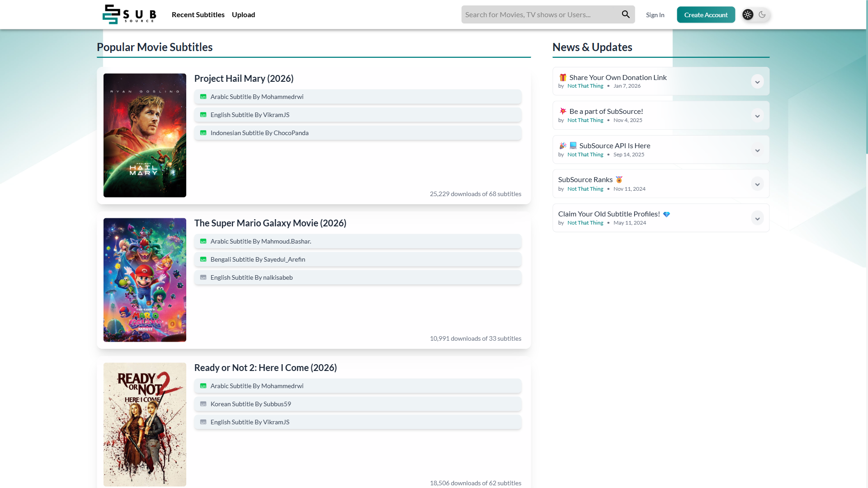This screenshot has height=488, width=868.
Task: Click the burst icon beside Be a part of SubSource
Action: (563, 111)
